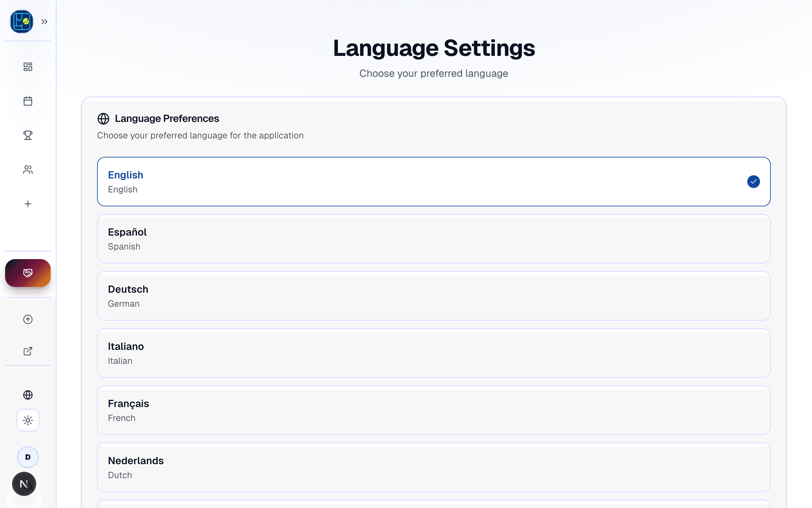Select the Italiano language option
The height and width of the screenshot is (508, 812).
coord(434,353)
